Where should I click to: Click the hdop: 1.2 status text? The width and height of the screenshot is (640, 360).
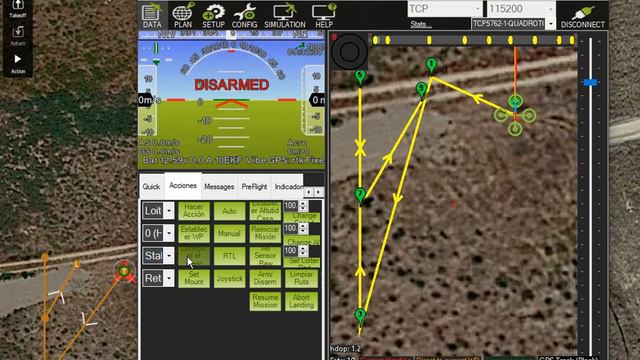point(345,349)
